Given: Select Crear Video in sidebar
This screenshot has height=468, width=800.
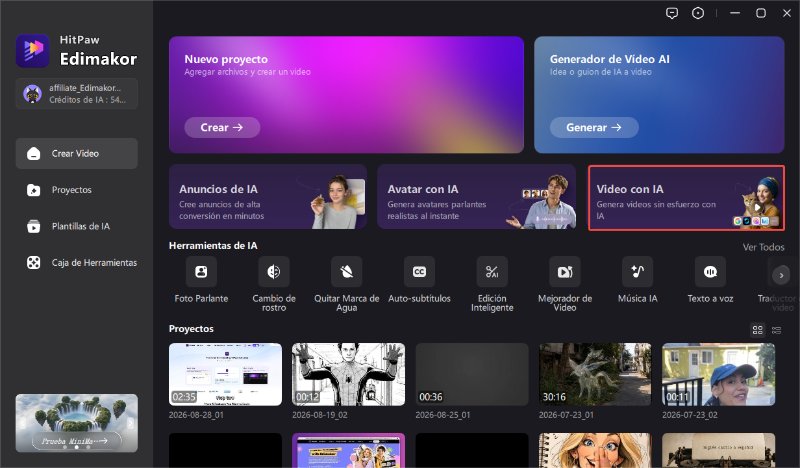Looking at the screenshot, I should (x=77, y=154).
